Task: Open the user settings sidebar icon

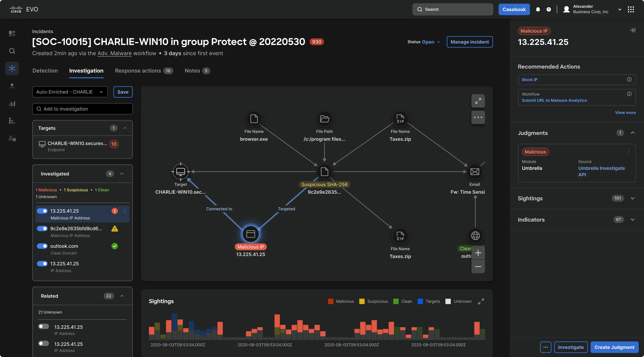Action: point(12,138)
